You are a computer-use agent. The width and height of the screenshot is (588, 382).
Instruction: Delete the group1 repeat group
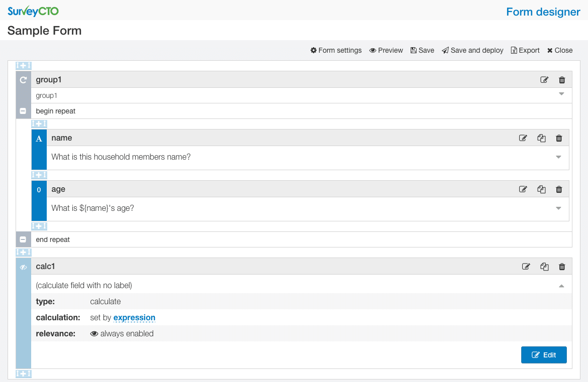coord(562,80)
